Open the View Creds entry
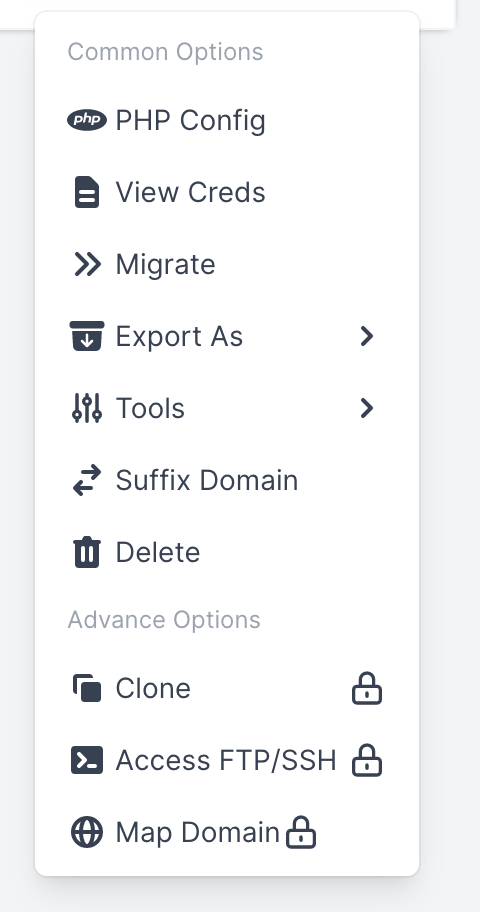This screenshot has width=480, height=912. click(226, 193)
